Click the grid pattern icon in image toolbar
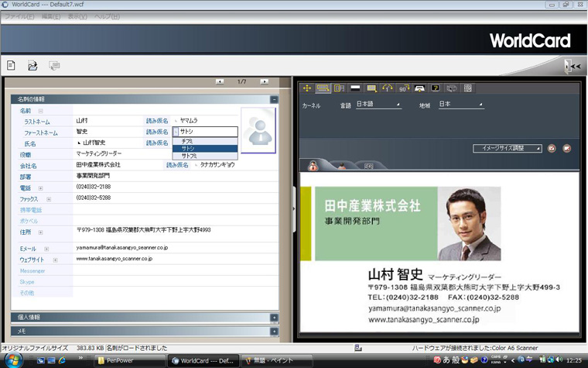The height and width of the screenshot is (368, 588). coord(467,88)
